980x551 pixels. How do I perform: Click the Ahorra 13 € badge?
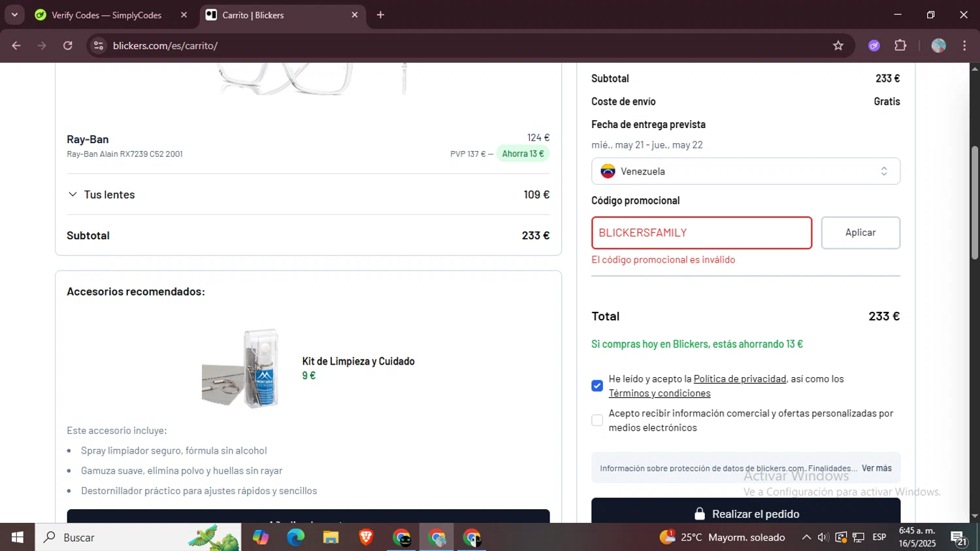[523, 154]
